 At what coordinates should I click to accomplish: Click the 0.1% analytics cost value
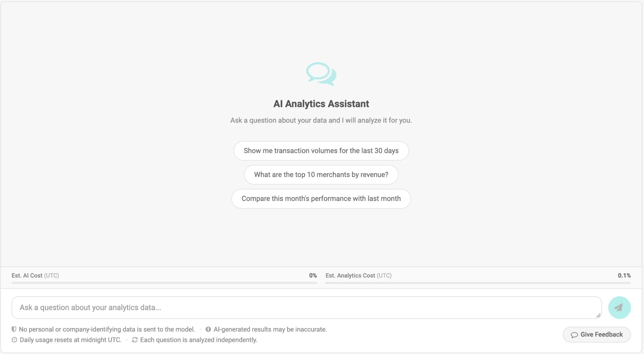click(624, 276)
